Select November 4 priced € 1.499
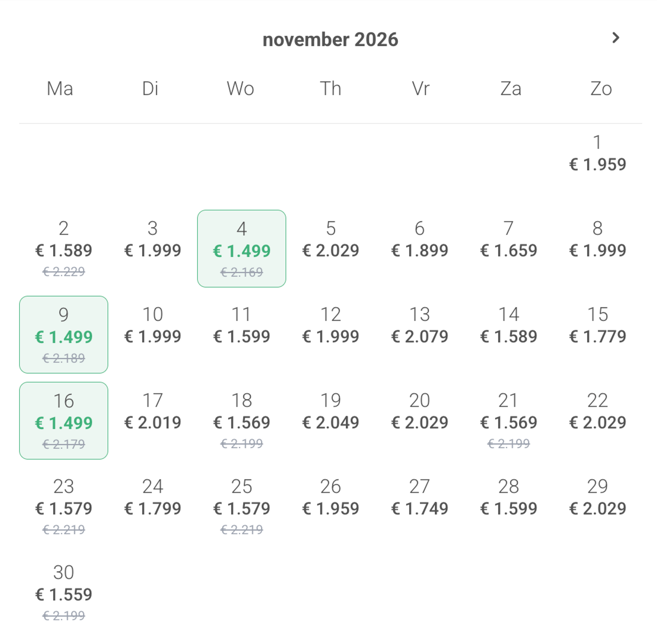This screenshot has width=657, height=644. point(241,249)
